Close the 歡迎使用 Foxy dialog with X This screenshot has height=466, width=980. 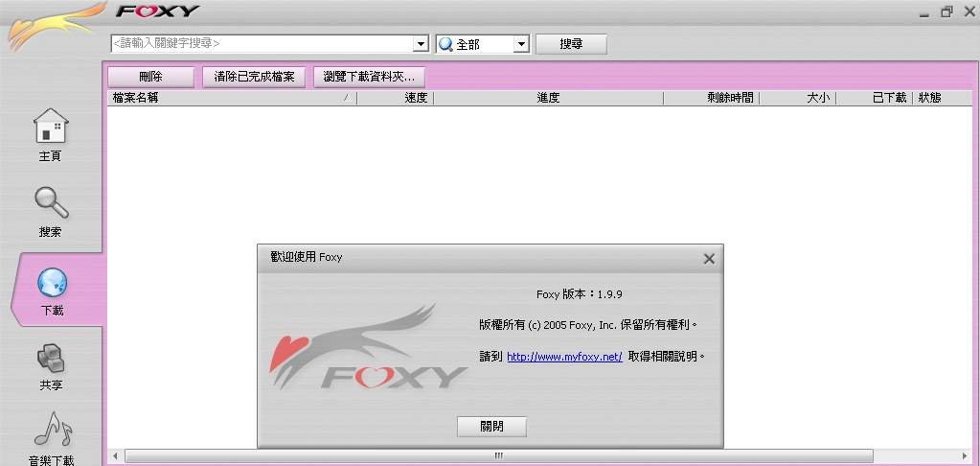pyautogui.click(x=709, y=259)
